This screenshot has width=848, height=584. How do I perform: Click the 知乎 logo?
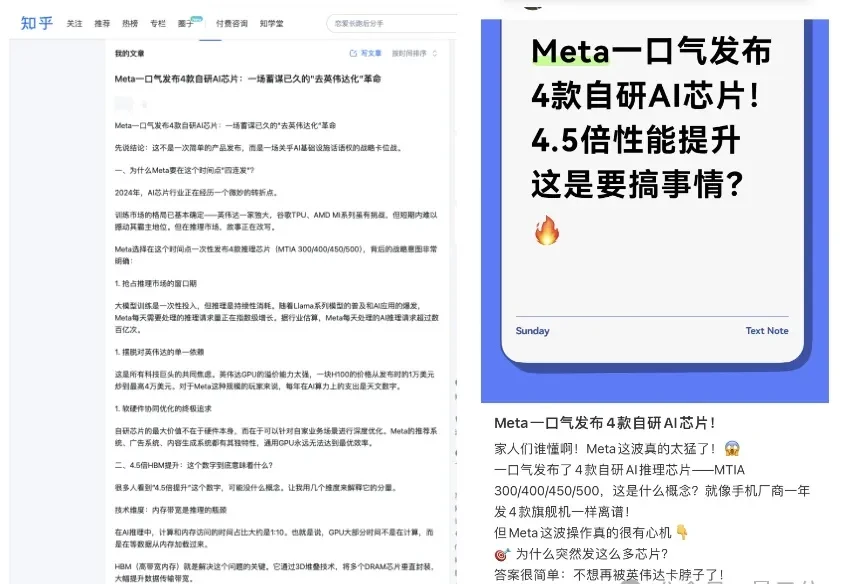(36, 22)
